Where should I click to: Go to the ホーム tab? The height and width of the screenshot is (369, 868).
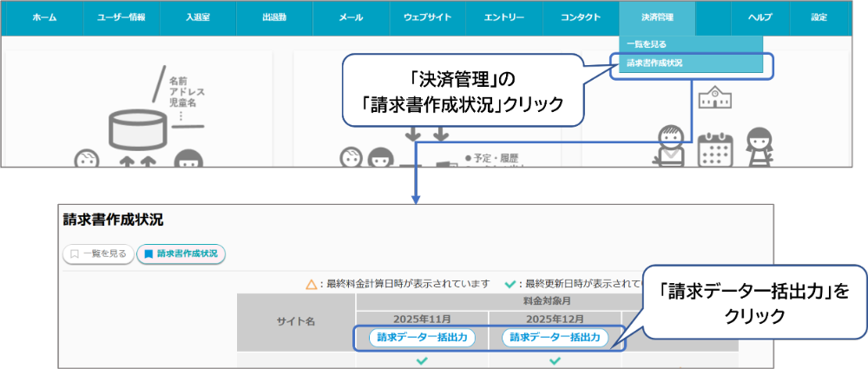pos(45,17)
